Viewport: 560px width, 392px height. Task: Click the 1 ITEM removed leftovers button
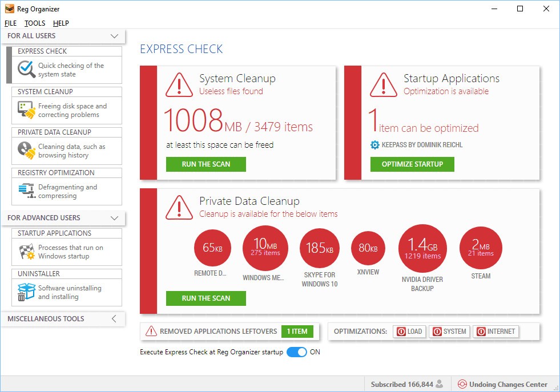[x=297, y=332]
